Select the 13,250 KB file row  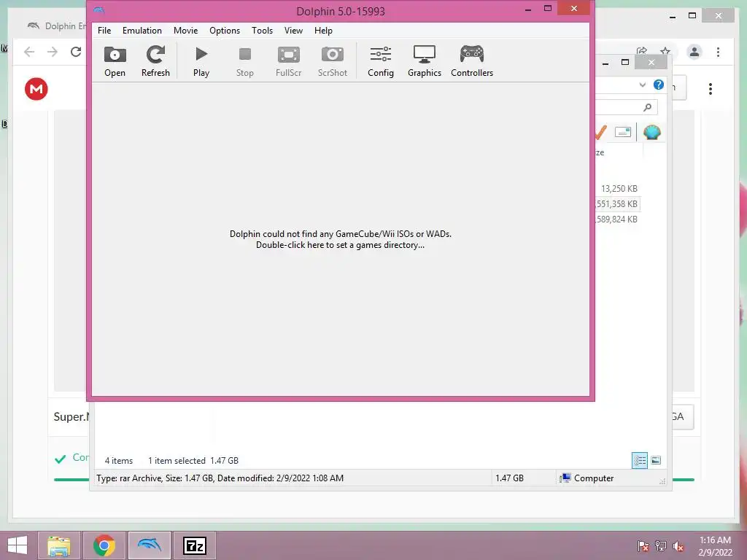click(x=617, y=189)
